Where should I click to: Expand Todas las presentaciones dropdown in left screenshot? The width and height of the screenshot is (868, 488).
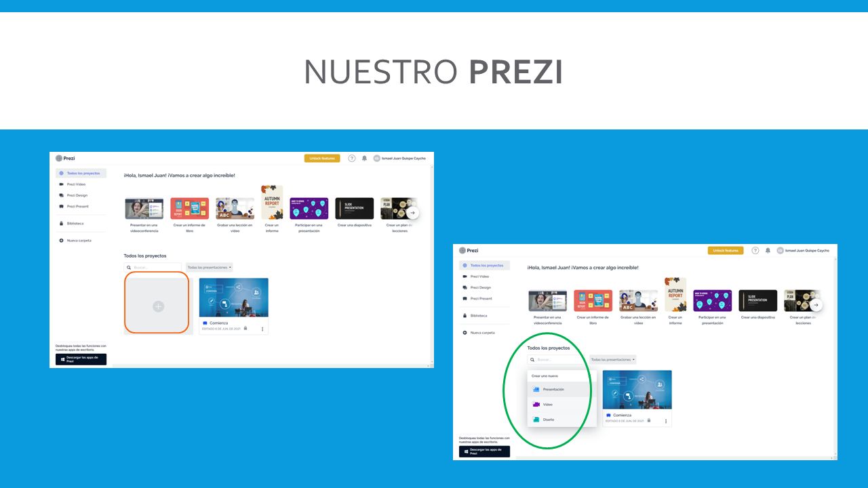point(210,267)
